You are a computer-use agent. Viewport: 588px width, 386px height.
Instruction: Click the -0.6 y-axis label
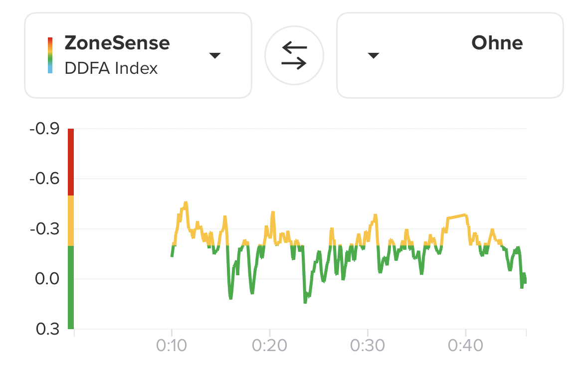click(x=44, y=179)
